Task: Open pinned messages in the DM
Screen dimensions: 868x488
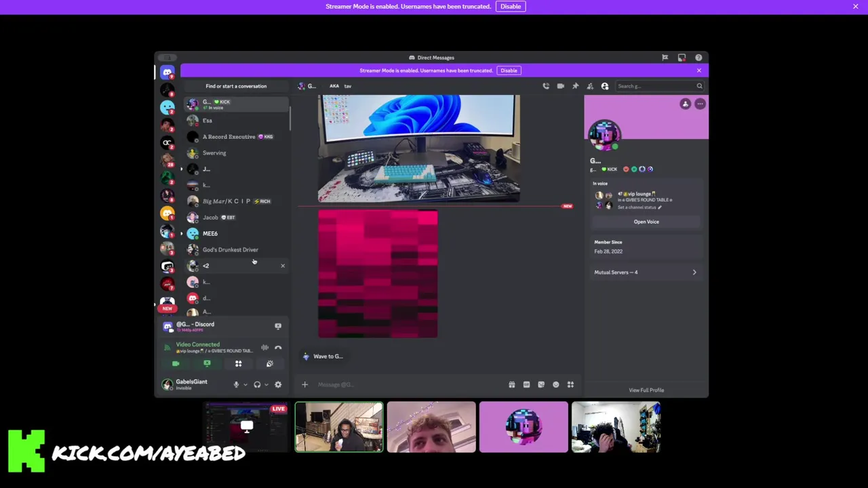Action: [575, 86]
